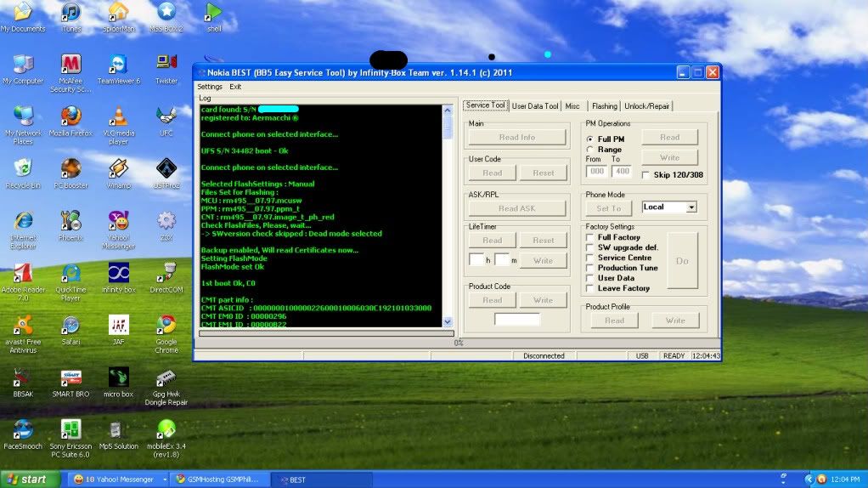This screenshot has height=488, width=868.
Task: Click the Product Code input field
Action: coord(517,320)
